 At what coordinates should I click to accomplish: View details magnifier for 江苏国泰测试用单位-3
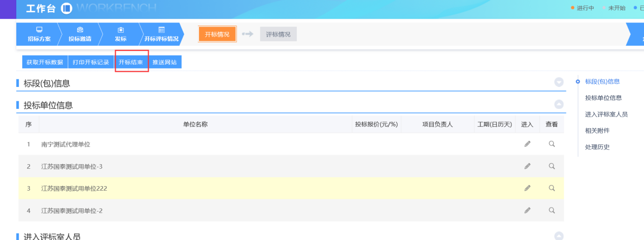[x=552, y=166]
